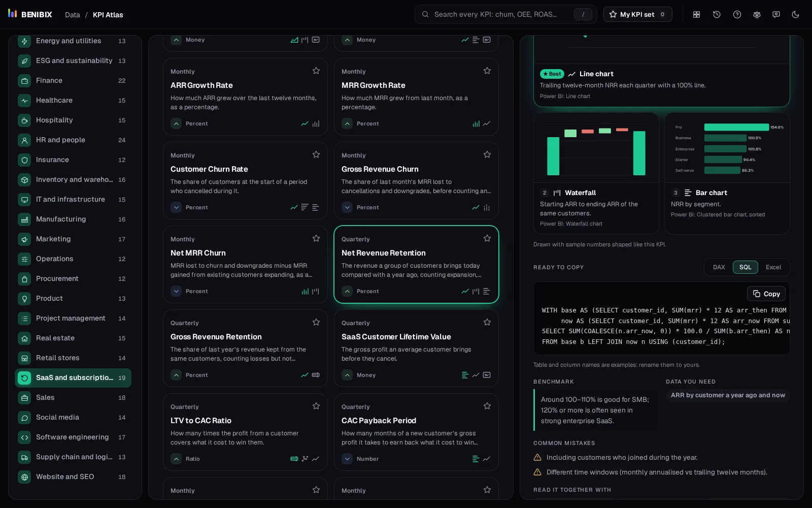Click the Bar chart type icon

pyautogui.click(x=688, y=193)
